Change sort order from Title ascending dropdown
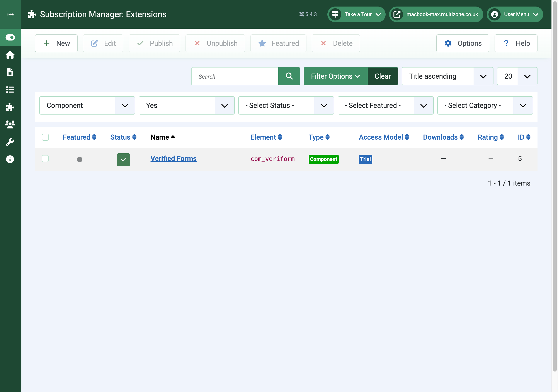Viewport: 558px width, 392px height. point(447,76)
